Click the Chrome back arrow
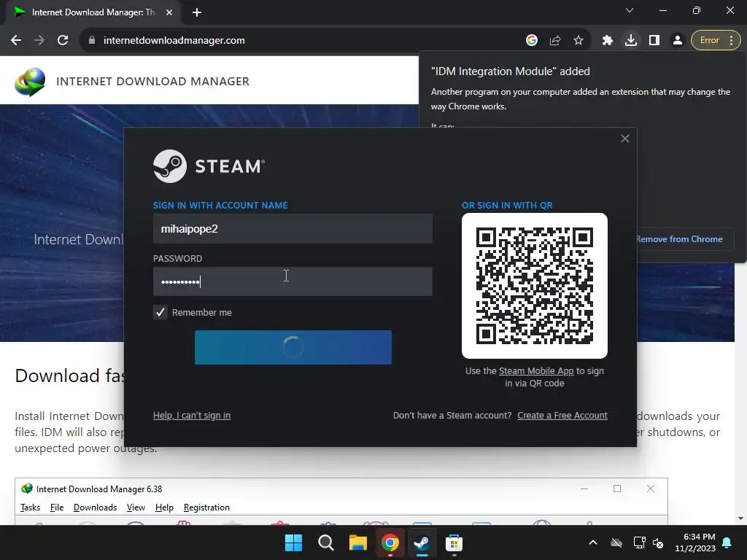 16,41
